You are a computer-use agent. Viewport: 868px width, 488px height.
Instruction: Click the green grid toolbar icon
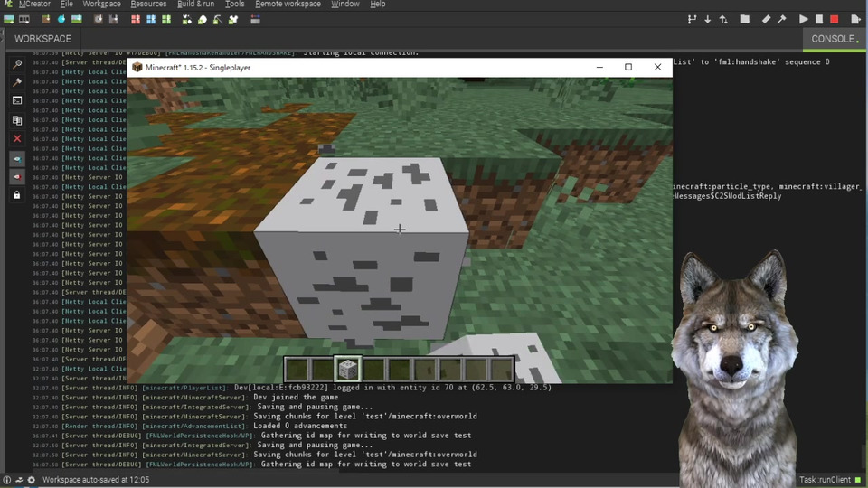166,19
